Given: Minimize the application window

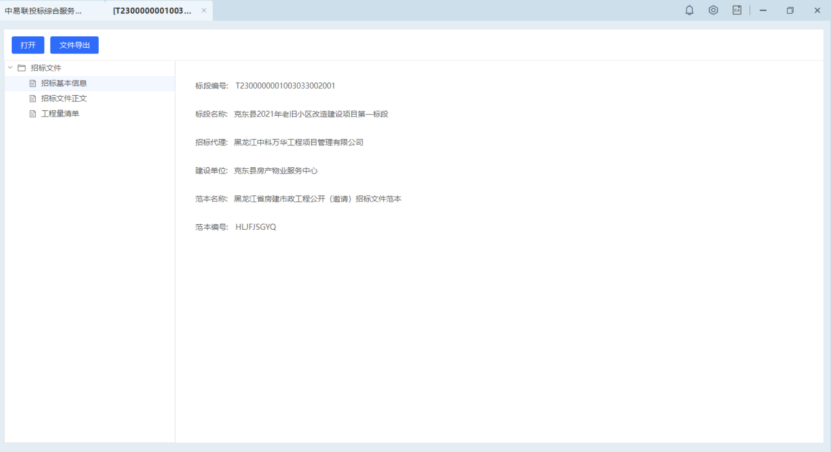Looking at the screenshot, I should pos(763,10).
